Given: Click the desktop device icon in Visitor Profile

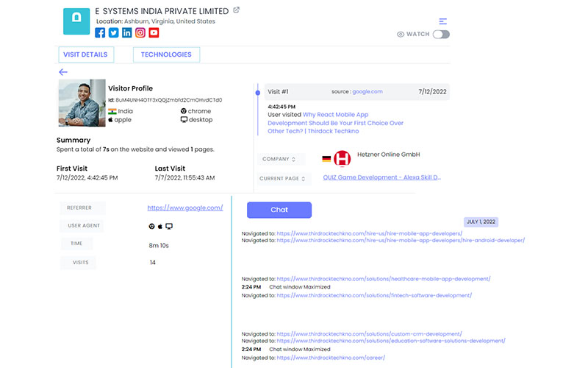Looking at the screenshot, I should point(184,119).
